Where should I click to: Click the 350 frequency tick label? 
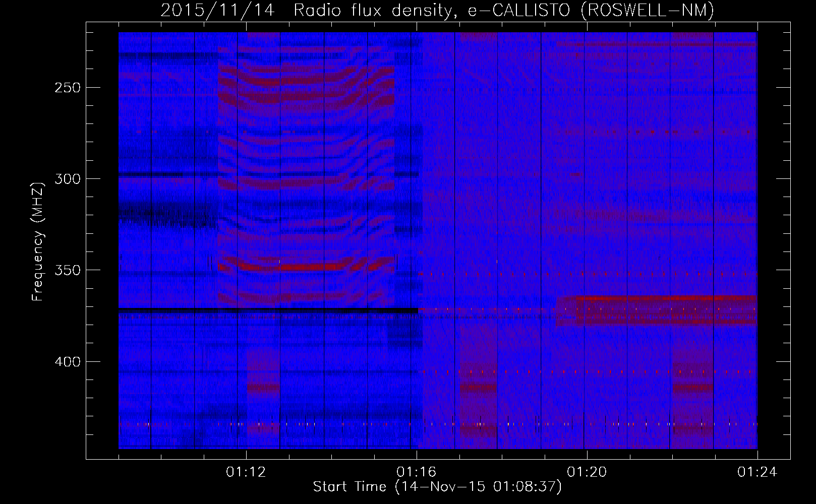[67, 270]
